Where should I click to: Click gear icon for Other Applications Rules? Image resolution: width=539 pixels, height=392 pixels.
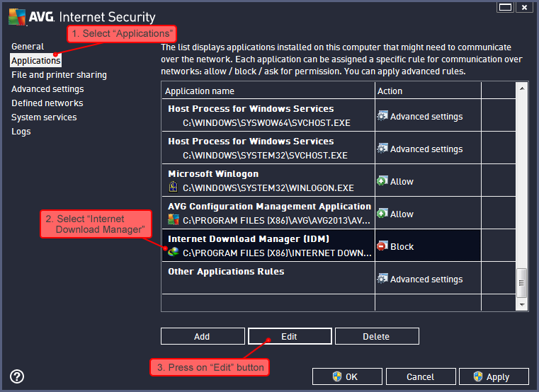click(382, 279)
